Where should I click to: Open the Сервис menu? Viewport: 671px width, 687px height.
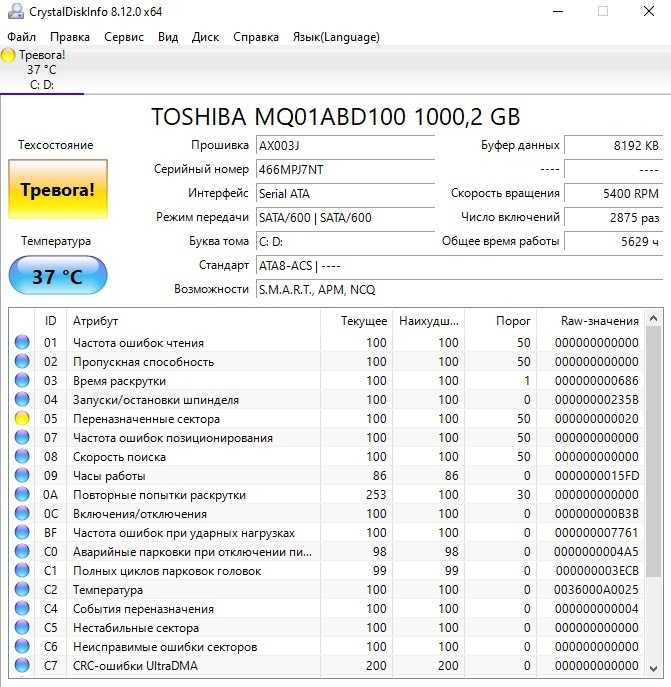pos(124,37)
